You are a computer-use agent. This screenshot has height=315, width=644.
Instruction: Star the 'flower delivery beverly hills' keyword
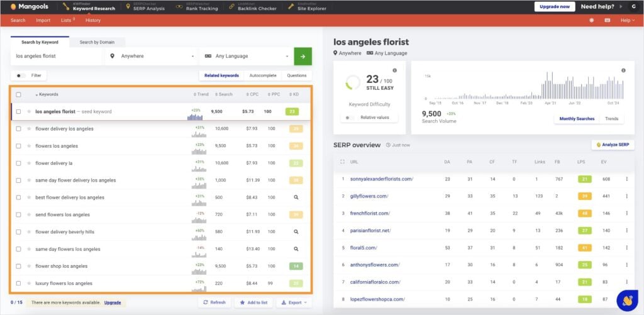pyautogui.click(x=29, y=231)
